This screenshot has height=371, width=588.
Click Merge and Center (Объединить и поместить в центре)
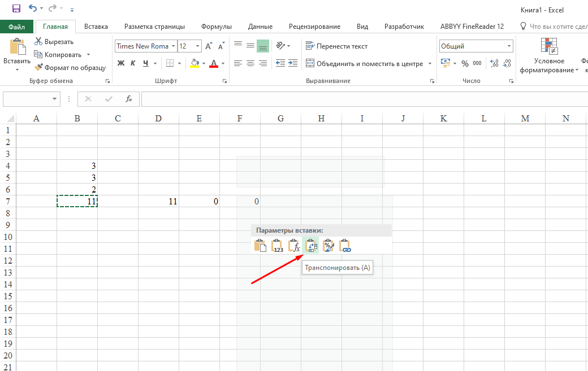click(x=364, y=64)
